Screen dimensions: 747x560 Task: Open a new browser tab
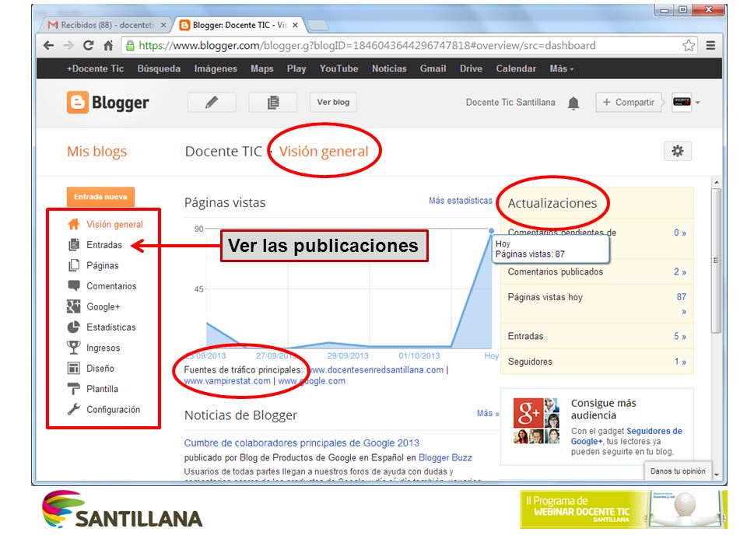coord(317,25)
